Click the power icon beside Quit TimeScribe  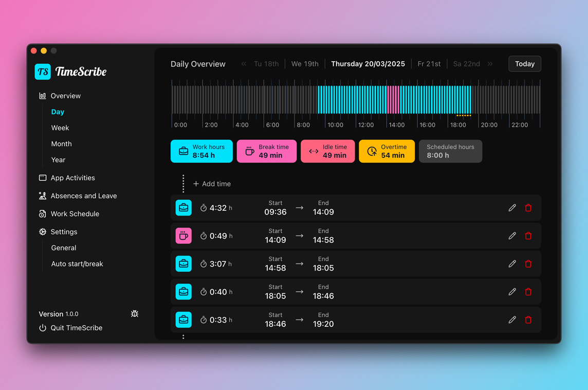[x=43, y=328]
